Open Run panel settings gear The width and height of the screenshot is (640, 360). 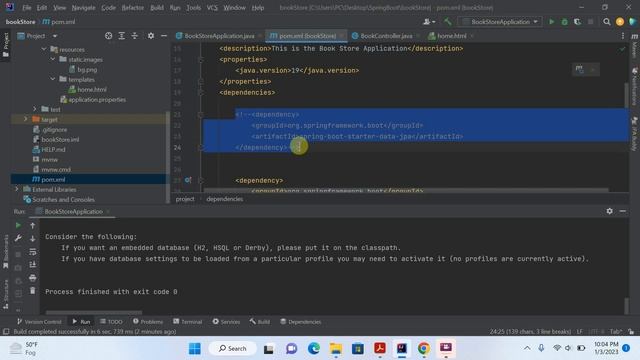click(x=609, y=211)
